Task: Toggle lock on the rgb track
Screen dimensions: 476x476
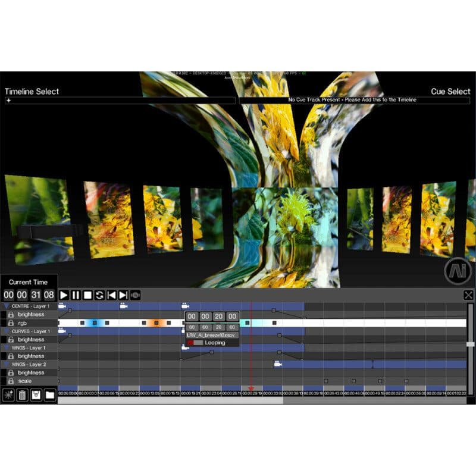Action: [11, 323]
